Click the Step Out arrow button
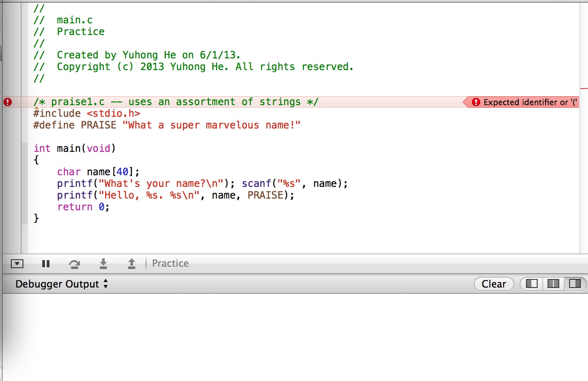 click(x=132, y=264)
